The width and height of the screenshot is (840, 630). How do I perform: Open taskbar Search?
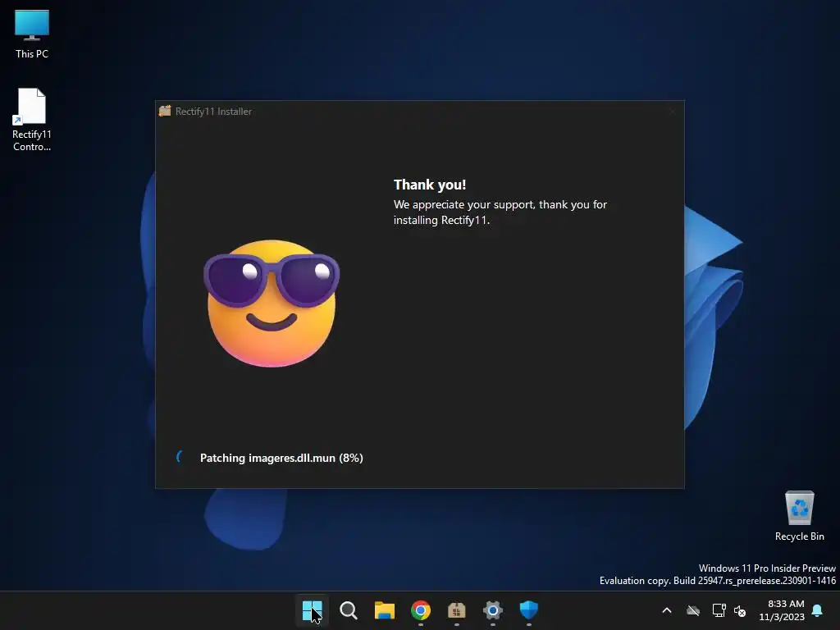tap(348, 610)
